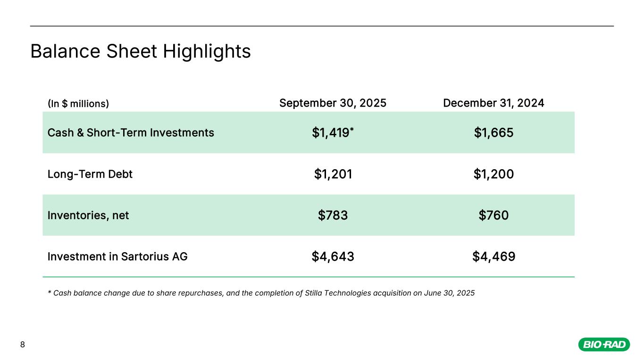The image size is (644, 362).
Task: Click the $783 inventories value
Action: (x=333, y=215)
